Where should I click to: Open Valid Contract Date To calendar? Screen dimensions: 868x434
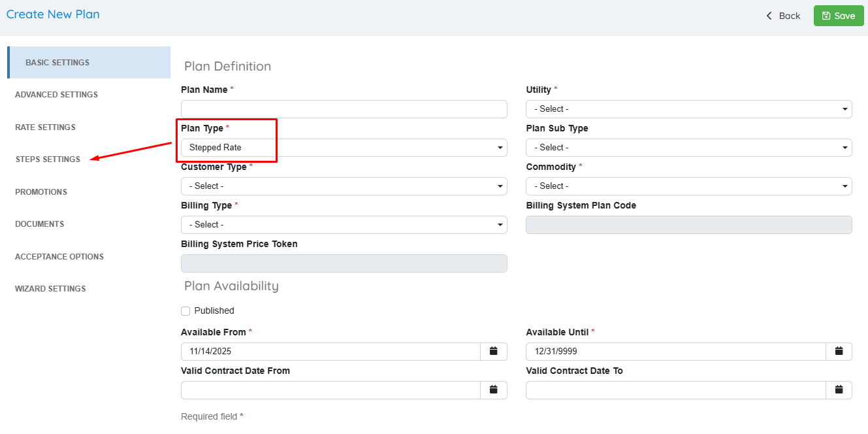tap(839, 390)
